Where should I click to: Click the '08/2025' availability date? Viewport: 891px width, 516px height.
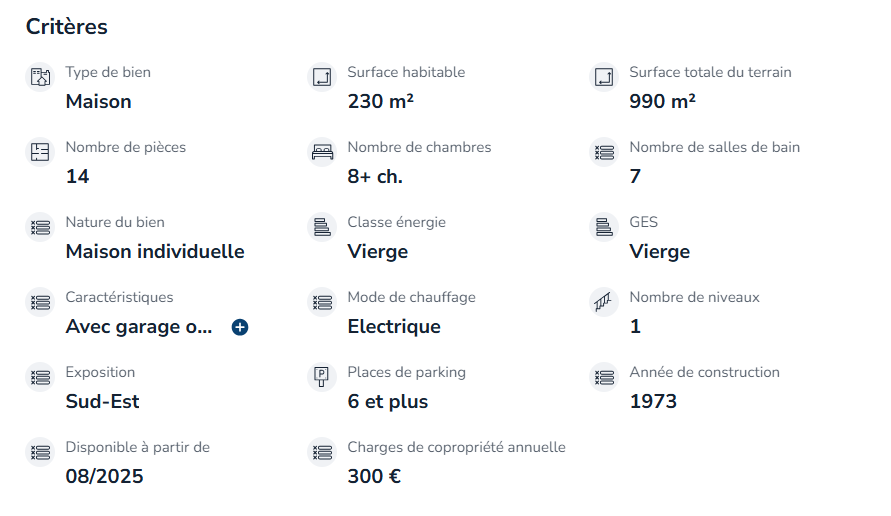(105, 476)
